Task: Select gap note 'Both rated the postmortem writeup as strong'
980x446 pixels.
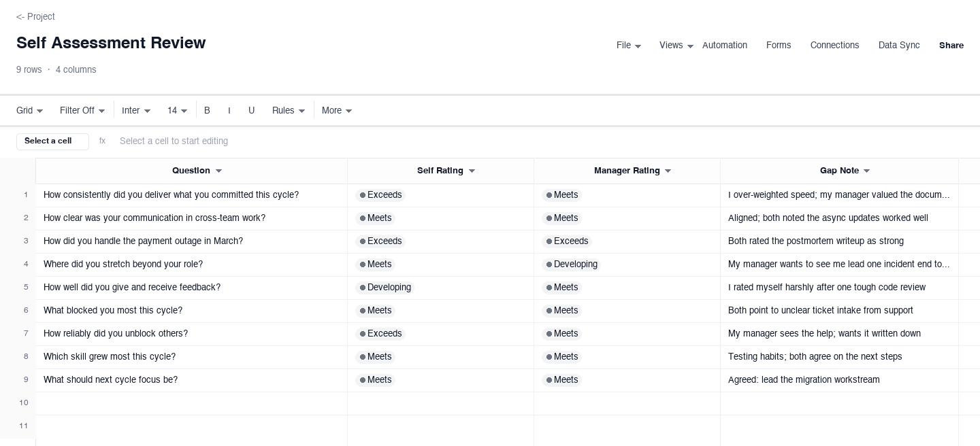Action: pos(839,241)
